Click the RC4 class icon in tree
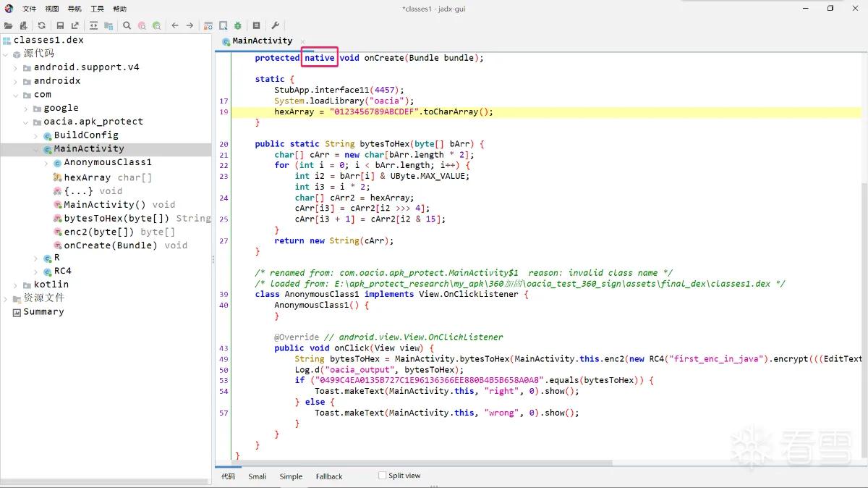Image resolution: width=868 pixels, height=488 pixels. click(x=48, y=272)
